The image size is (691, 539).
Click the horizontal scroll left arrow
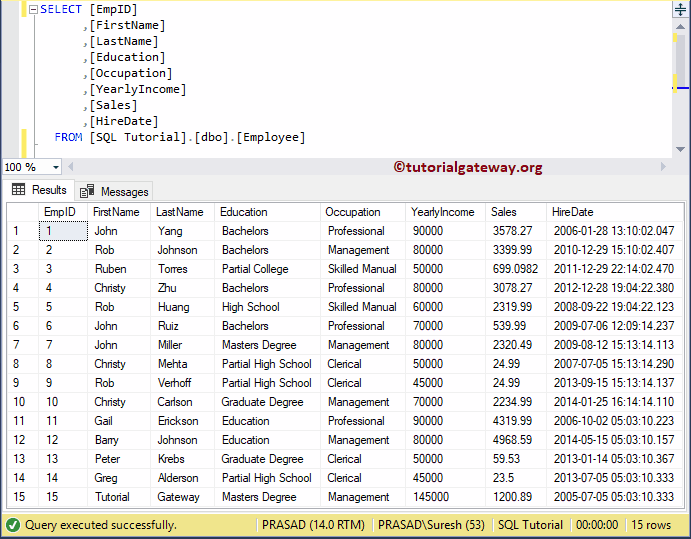click(71, 167)
